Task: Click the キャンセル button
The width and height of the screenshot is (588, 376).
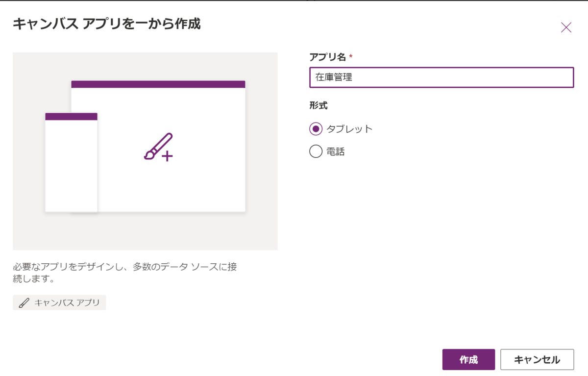Action: 537,359
